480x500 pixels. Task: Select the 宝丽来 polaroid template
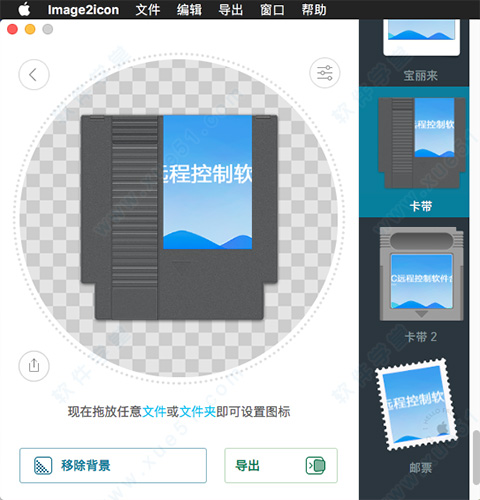tap(421, 37)
